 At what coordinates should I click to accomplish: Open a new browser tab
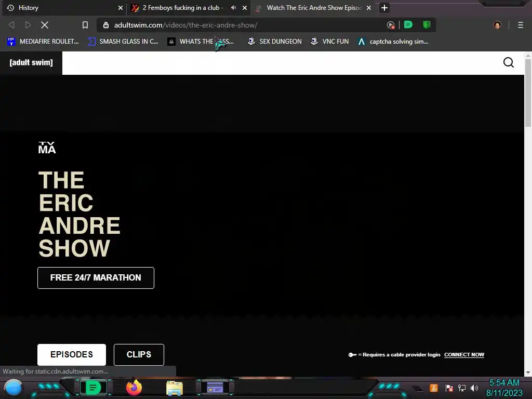(384, 8)
